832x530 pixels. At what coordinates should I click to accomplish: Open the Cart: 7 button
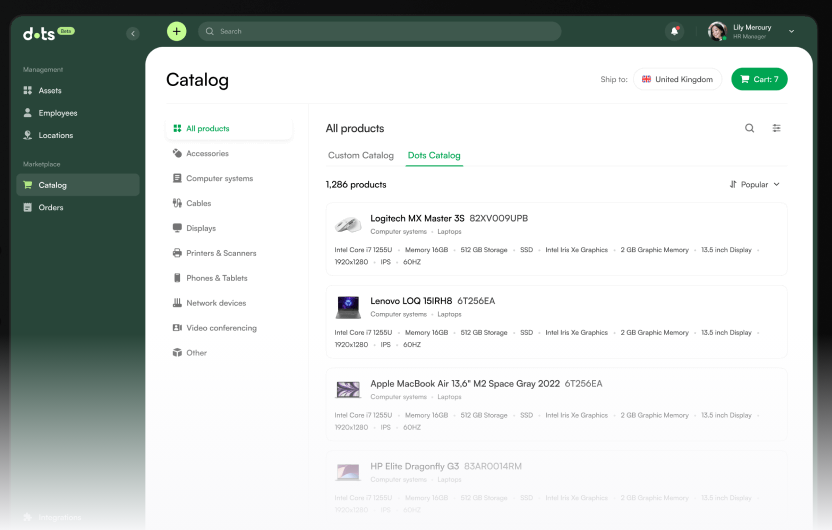point(759,79)
